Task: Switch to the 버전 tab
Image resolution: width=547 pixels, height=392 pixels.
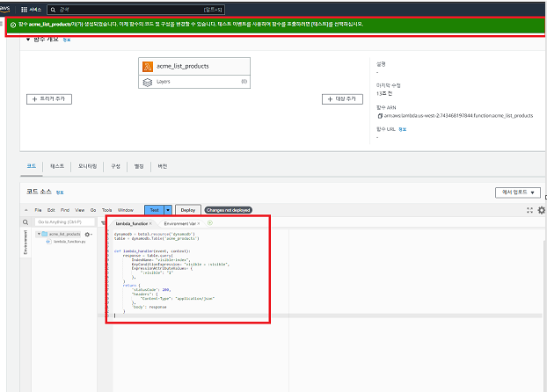Action: click(x=162, y=166)
